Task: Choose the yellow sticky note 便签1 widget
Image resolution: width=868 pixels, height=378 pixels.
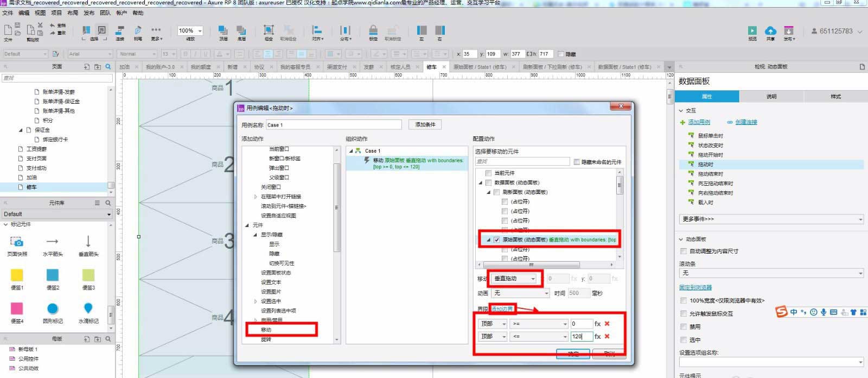Action: [x=17, y=275]
